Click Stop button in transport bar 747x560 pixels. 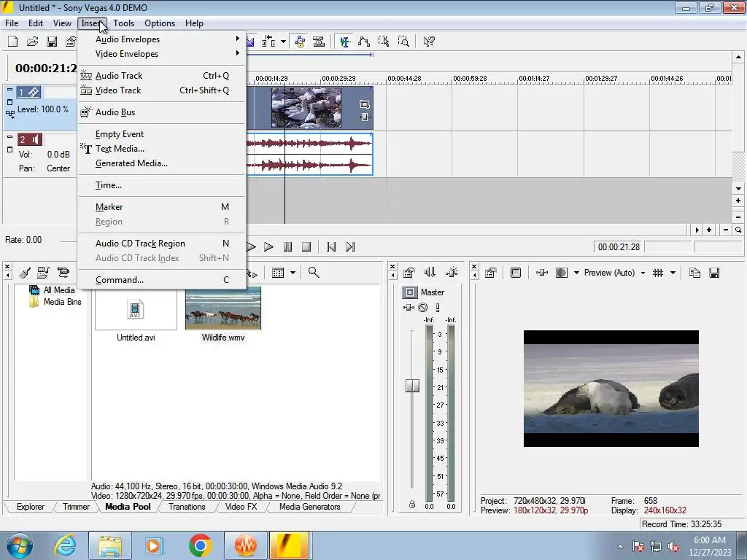click(306, 246)
